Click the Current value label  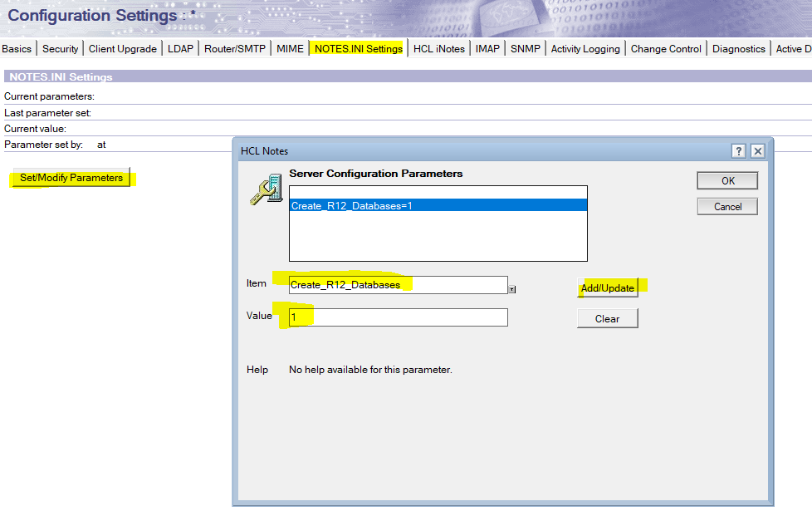(x=35, y=129)
